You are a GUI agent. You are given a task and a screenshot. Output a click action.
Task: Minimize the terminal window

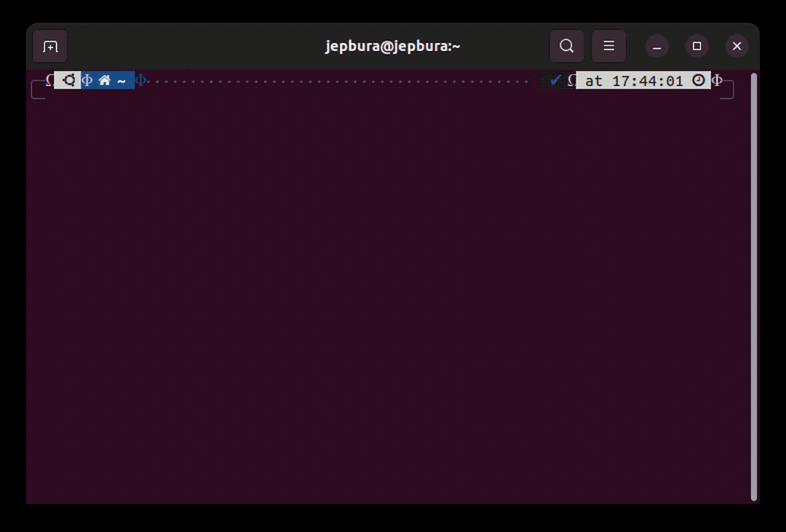(x=656, y=47)
